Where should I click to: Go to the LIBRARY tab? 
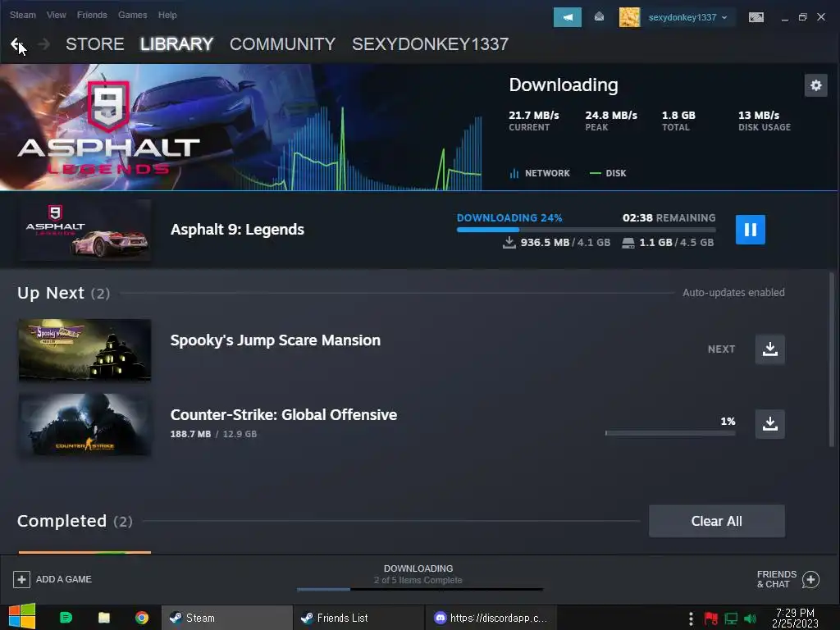point(177,44)
